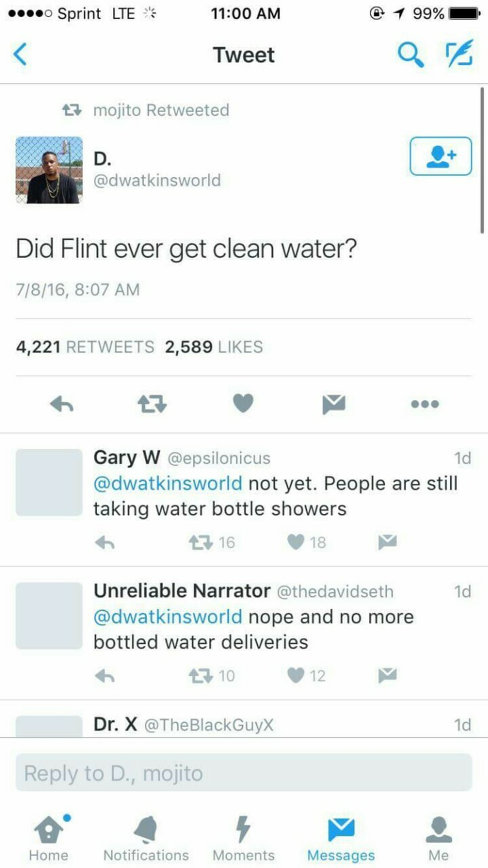Like Gary W's reply
The image size is (488, 868).
[297, 542]
